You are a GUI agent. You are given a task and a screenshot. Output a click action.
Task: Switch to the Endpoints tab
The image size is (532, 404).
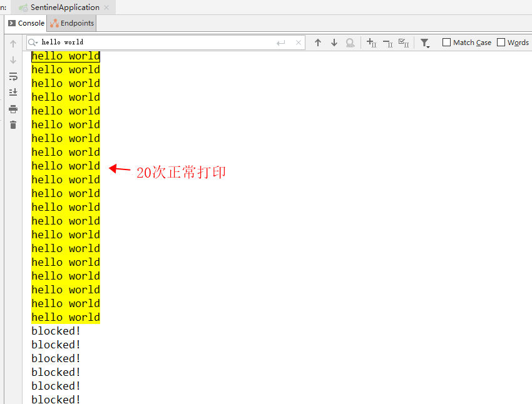[x=71, y=23]
